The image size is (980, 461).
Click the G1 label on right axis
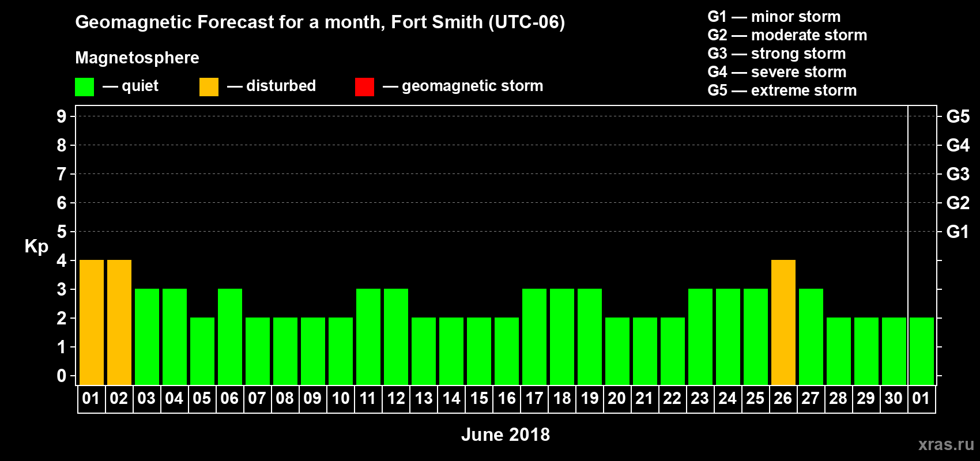[958, 232]
